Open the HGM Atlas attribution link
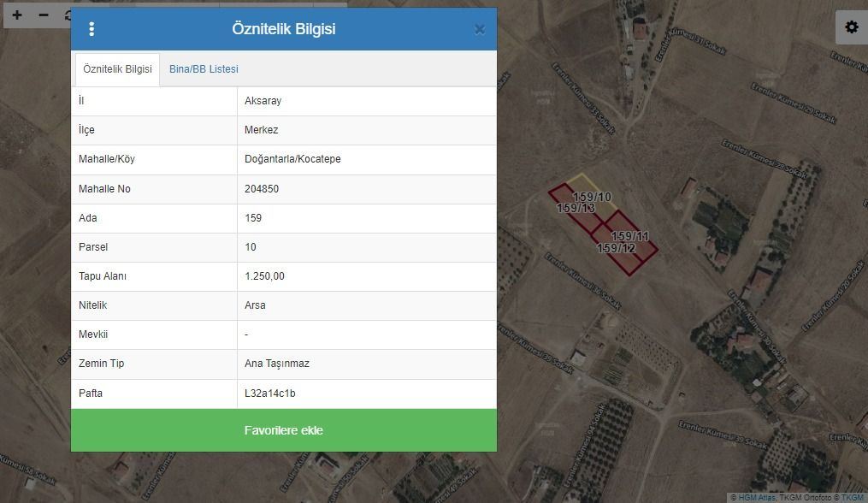The height and width of the screenshot is (503, 868). (757, 497)
